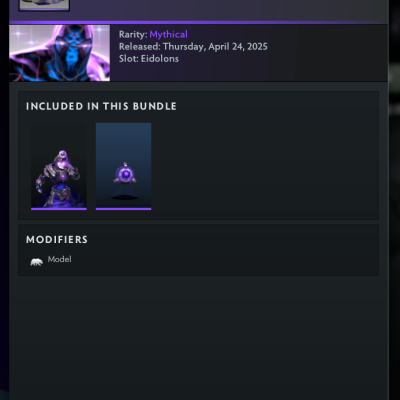Click the Mythical rarity label
Image resolution: width=400 pixels, height=400 pixels.
tap(168, 34)
